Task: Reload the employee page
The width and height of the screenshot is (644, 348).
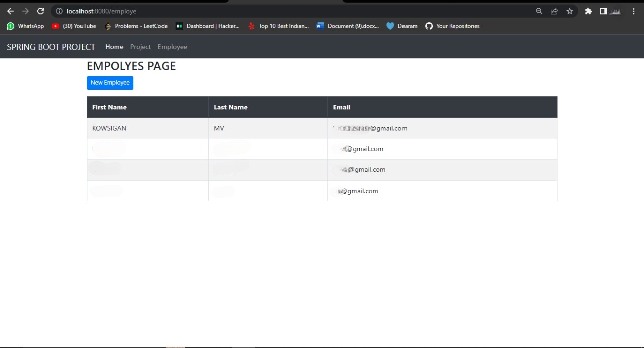Action: coord(40,11)
